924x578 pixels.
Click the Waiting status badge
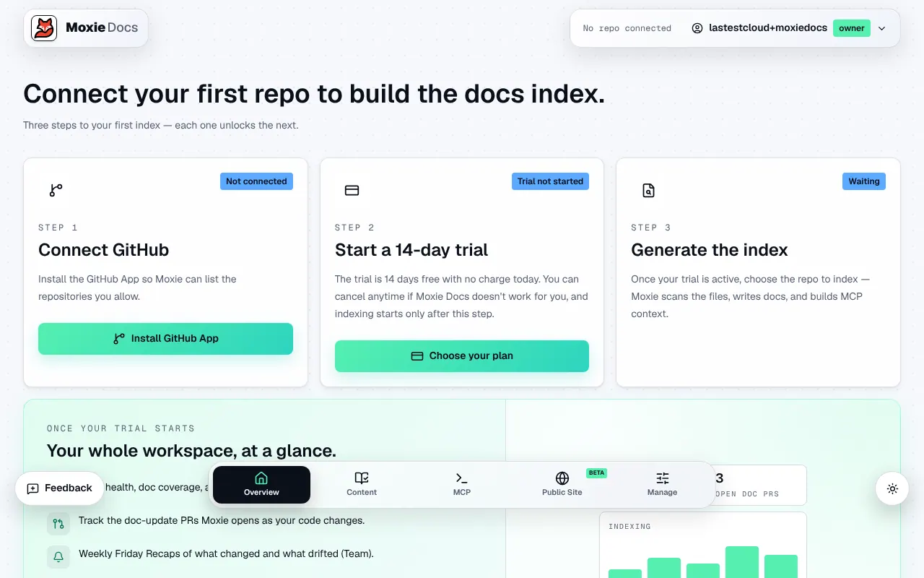[864, 181]
